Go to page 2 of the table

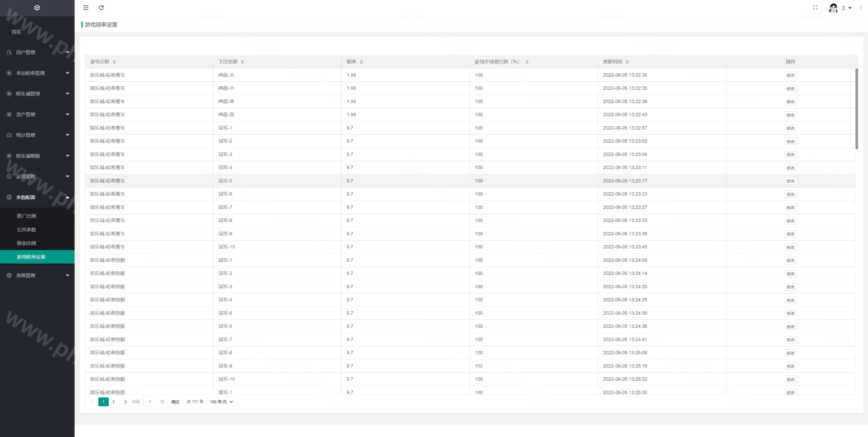click(x=114, y=402)
